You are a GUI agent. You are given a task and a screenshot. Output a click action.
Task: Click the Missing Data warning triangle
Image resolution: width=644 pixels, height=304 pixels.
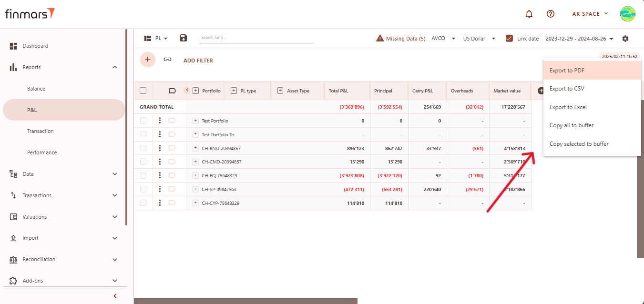click(x=380, y=39)
